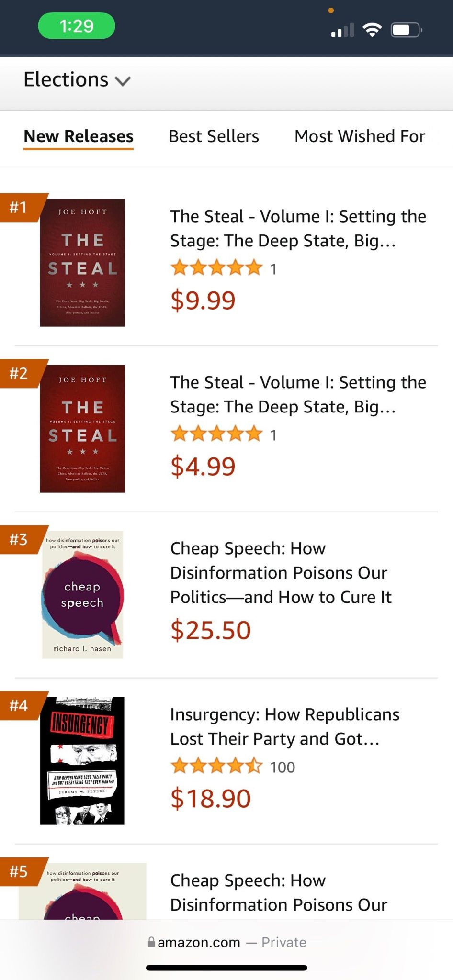Open the Insurgency book cover thumbnail

click(x=82, y=761)
